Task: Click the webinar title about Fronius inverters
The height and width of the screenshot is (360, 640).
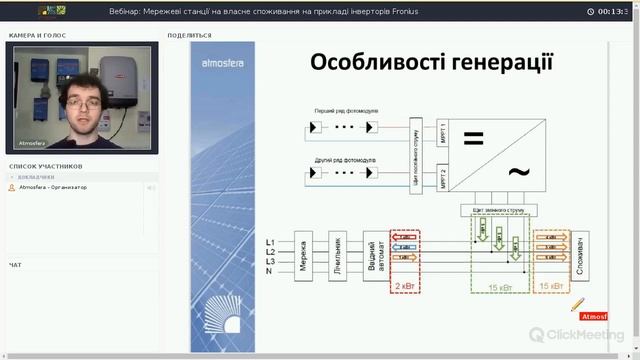Action: click(264, 11)
